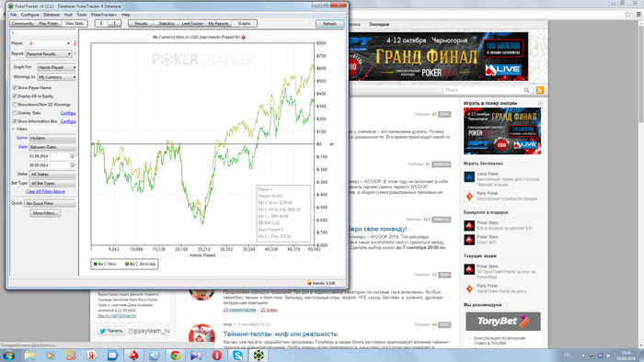The image size is (644, 362).
Task: Switch to the PokerStars spade taskbar icon
Action: [x=134, y=356]
